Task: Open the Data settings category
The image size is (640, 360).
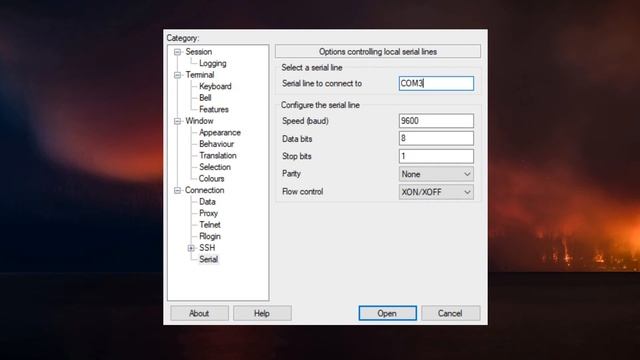Action: coord(207,202)
